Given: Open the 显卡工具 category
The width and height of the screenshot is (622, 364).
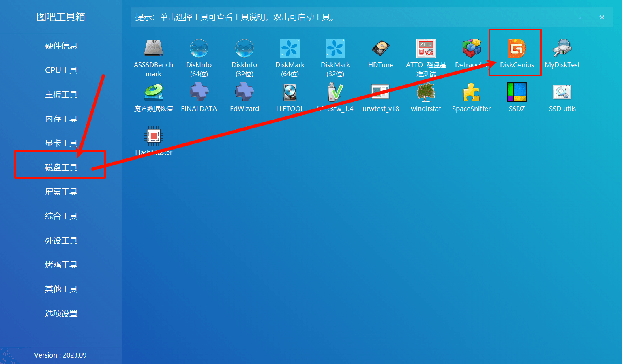Looking at the screenshot, I should point(61,143).
